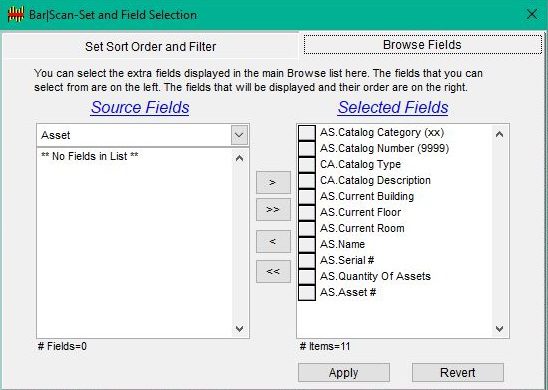Select the Browse Fields tab
This screenshot has height=390, width=548.
[423, 45]
